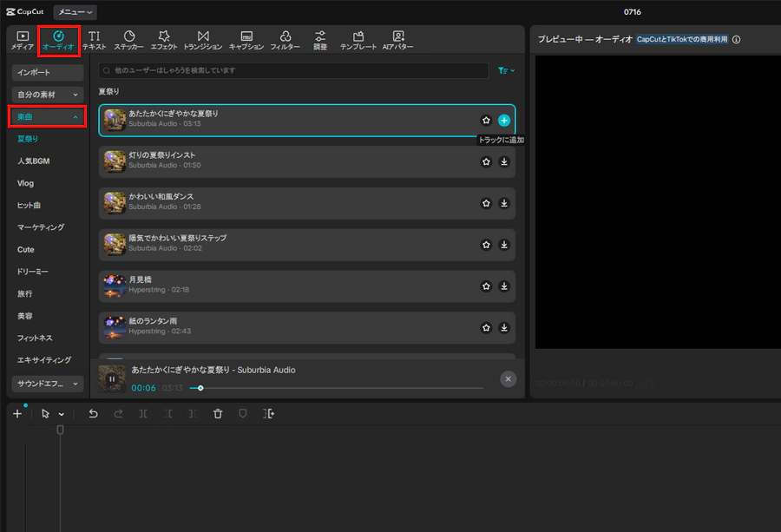The height and width of the screenshot is (532, 781).
Task: Open the ステッカー stickers tab
Action: (x=129, y=40)
